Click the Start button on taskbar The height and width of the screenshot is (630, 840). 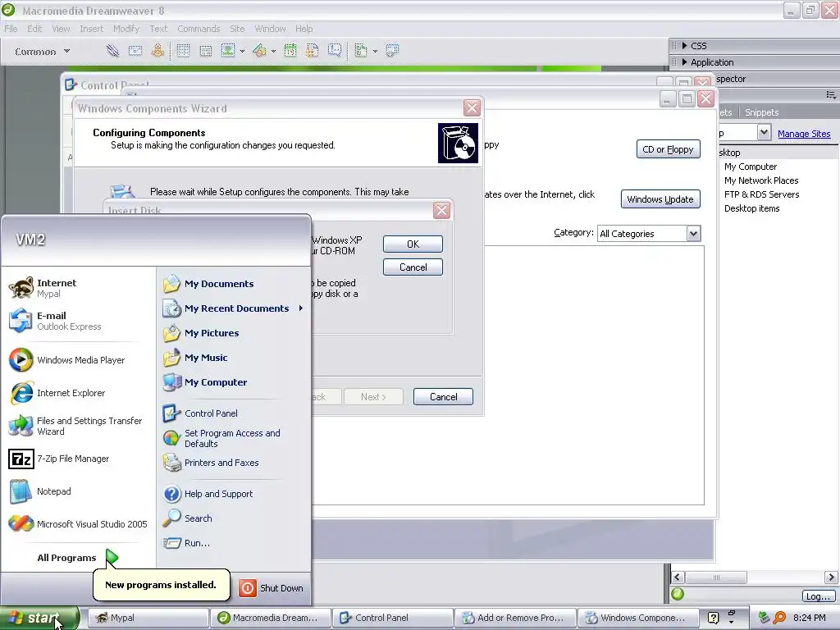pos(39,618)
